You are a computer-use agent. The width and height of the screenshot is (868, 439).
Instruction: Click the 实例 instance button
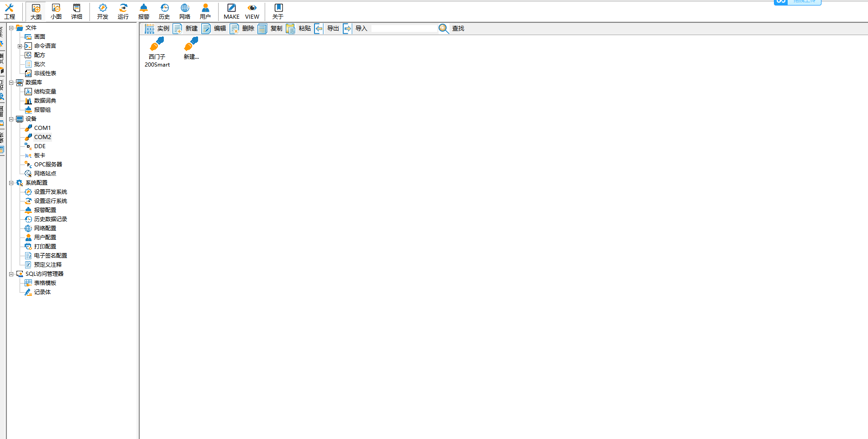point(157,28)
